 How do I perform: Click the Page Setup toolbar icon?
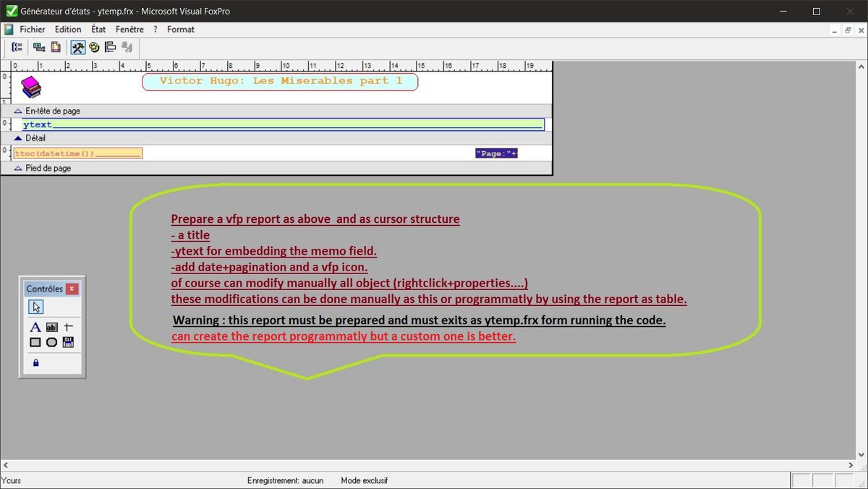tap(55, 48)
